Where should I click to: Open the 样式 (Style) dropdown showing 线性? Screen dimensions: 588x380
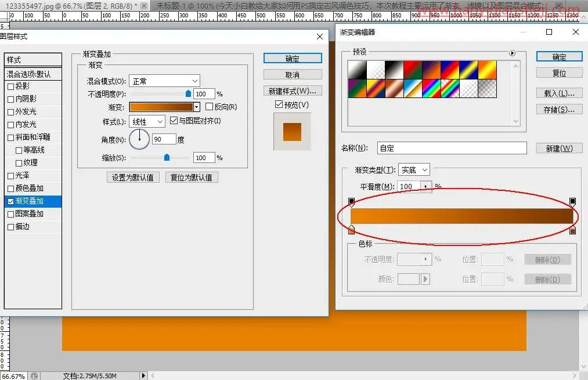pos(147,121)
